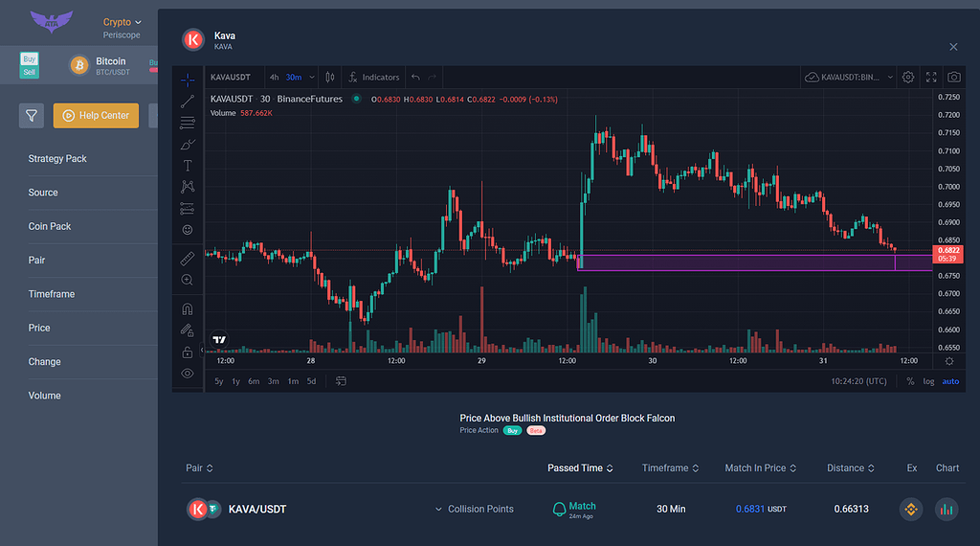This screenshot has width=980, height=546.
Task: Select the trend line drawing tool
Action: coord(188,102)
